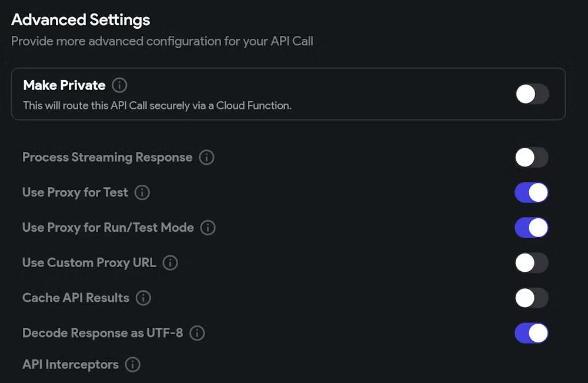The height and width of the screenshot is (383, 588).
Task: Click the Cache API Results label
Action: tap(75, 298)
